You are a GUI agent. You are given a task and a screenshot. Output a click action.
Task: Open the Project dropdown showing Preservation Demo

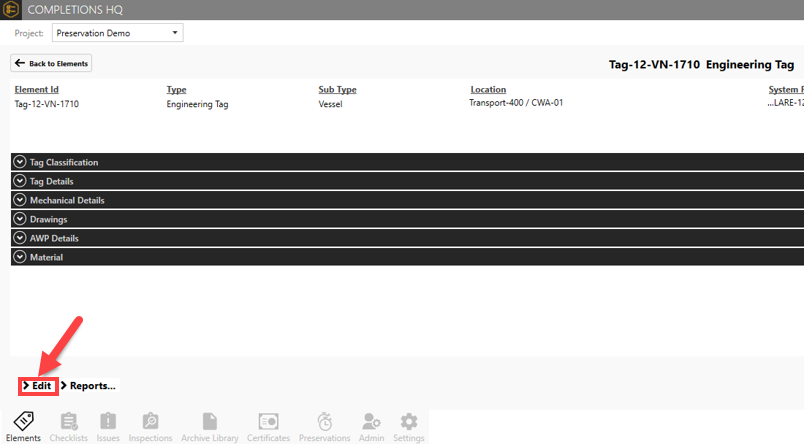(x=117, y=33)
